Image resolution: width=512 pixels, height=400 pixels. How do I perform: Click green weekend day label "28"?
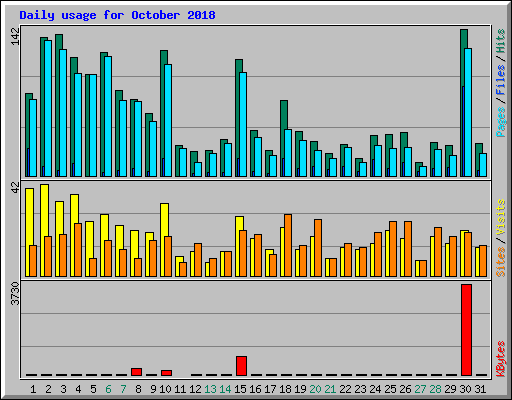(x=435, y=389)
